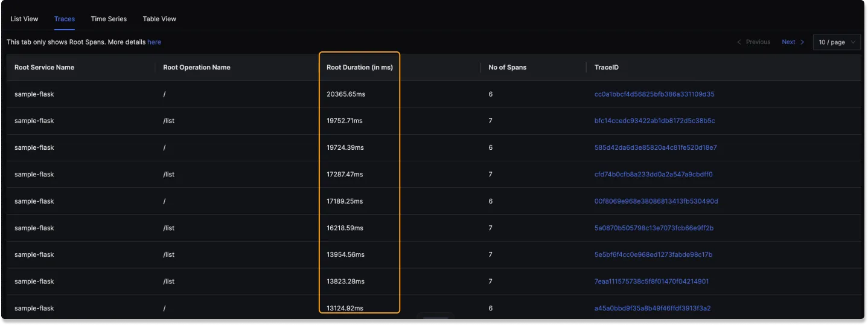Open trace ID starting with 7eaa11157573
This screenshot has height=325, width=868.
pos(652,282)
